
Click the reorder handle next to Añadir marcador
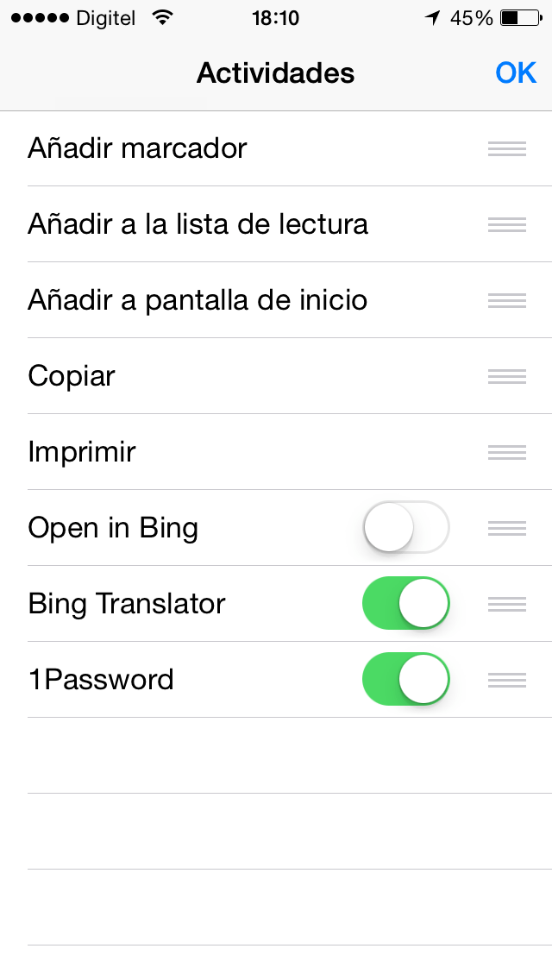point(506,148)
